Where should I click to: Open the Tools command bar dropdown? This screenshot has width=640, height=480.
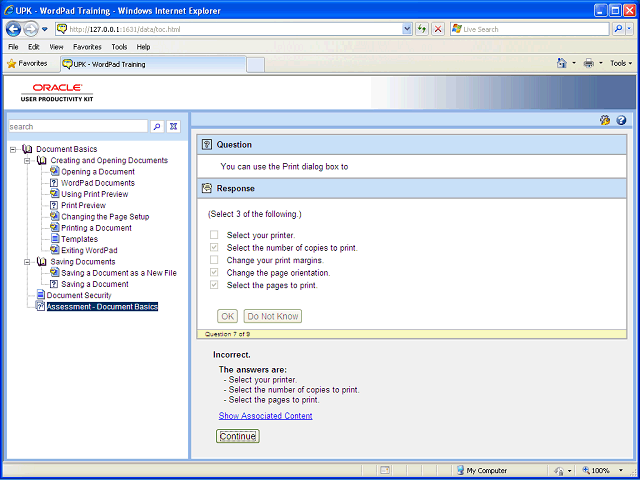coord(621,63)
